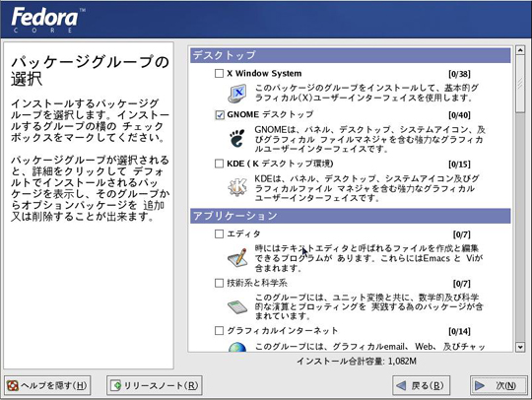This screenshot has width=532, height=400.
Task: Go back with 戻る(B) button
Action: click(x=421, y=386)
